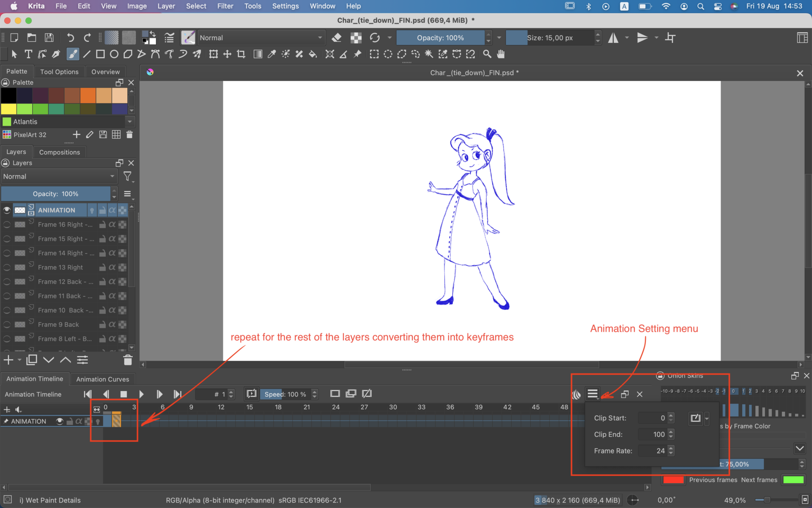
Task: Open the layer blending mode dropdown showing Normal
Action: 59,177
